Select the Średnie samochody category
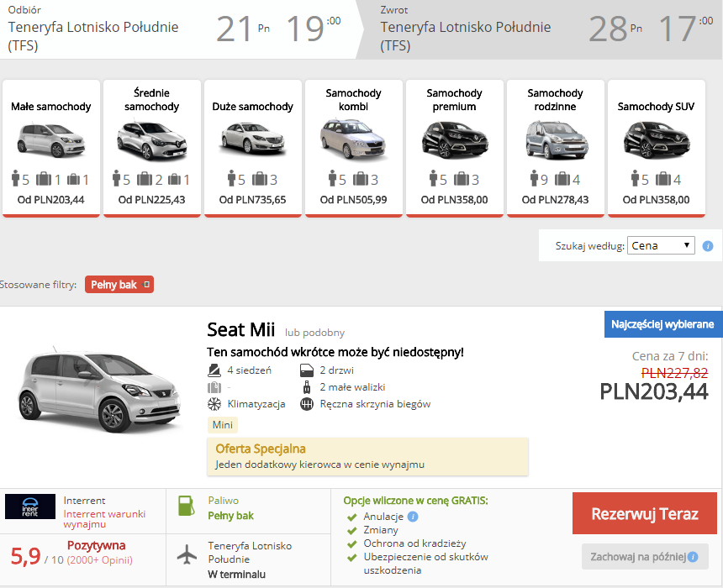This screenshot has width=723, height=588. [x=151, y=148]
